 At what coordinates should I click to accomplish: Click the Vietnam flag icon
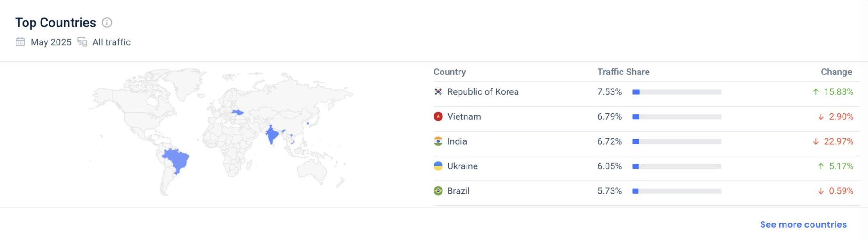coord(438,116)
